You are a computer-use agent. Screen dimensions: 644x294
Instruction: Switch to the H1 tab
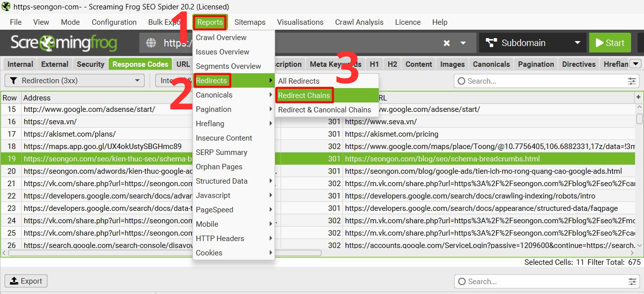(374, 64)
